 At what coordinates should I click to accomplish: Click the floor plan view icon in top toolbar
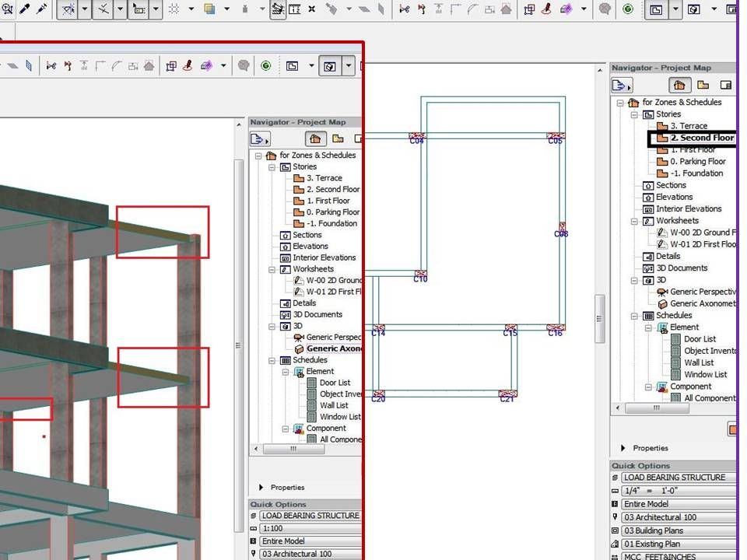click(x=656, y=9)
